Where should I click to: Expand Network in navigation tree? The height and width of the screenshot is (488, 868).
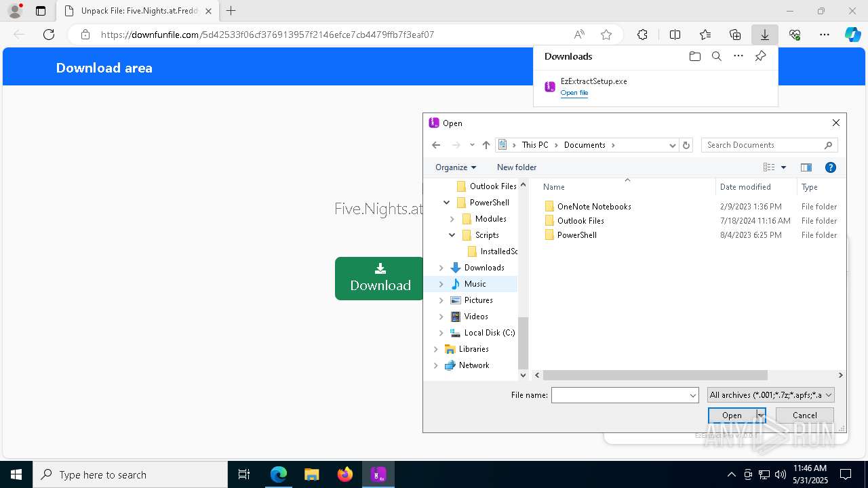[x=436, y=365]
